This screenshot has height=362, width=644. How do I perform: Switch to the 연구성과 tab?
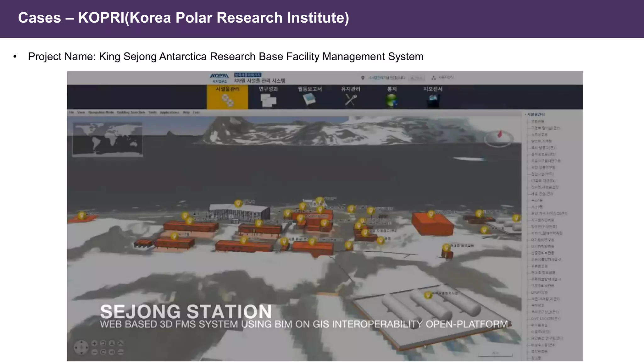click(268, 97)
